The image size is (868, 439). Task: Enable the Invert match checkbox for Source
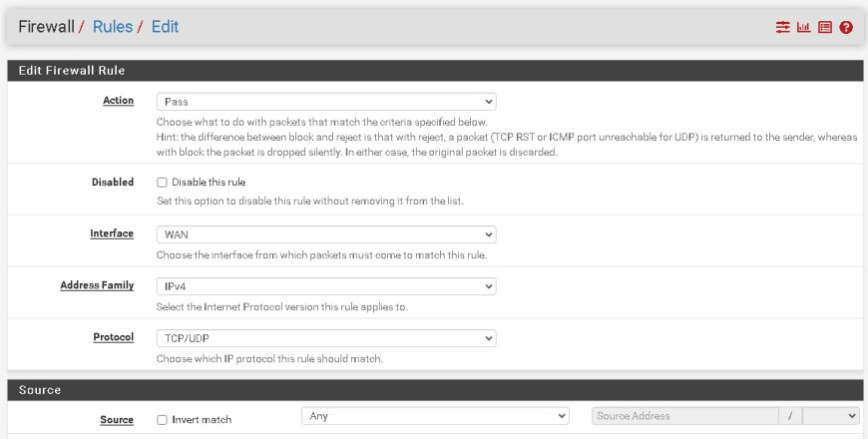click(x=162, y=420)
